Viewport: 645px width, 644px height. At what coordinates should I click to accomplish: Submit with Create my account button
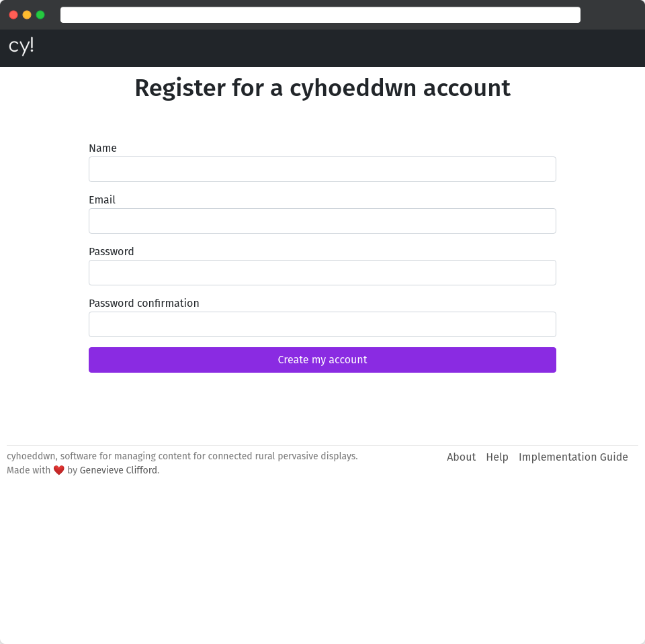pos(322,360)
